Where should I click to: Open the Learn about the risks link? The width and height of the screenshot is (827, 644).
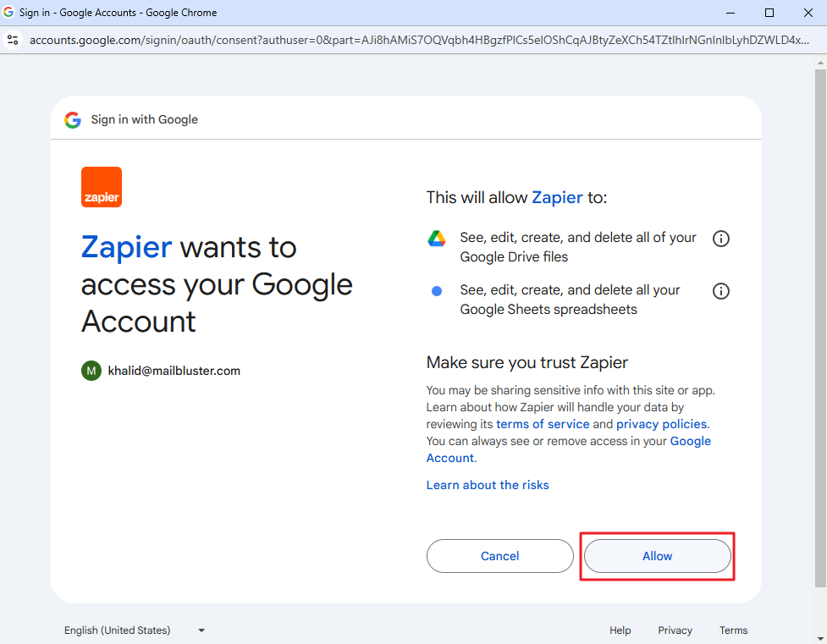pyautogui.click(x=488, y=485)
